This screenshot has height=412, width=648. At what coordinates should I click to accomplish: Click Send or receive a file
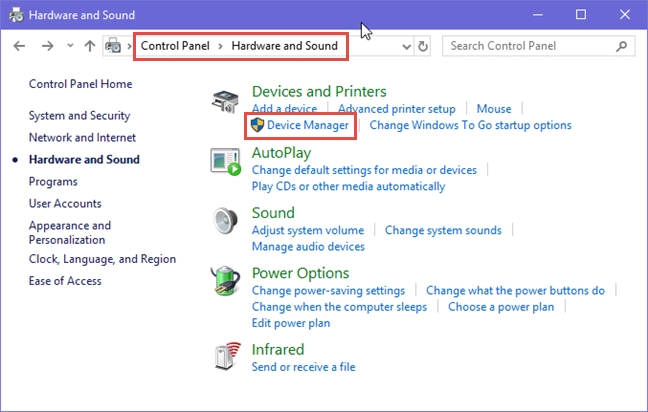tap(303, 367)
